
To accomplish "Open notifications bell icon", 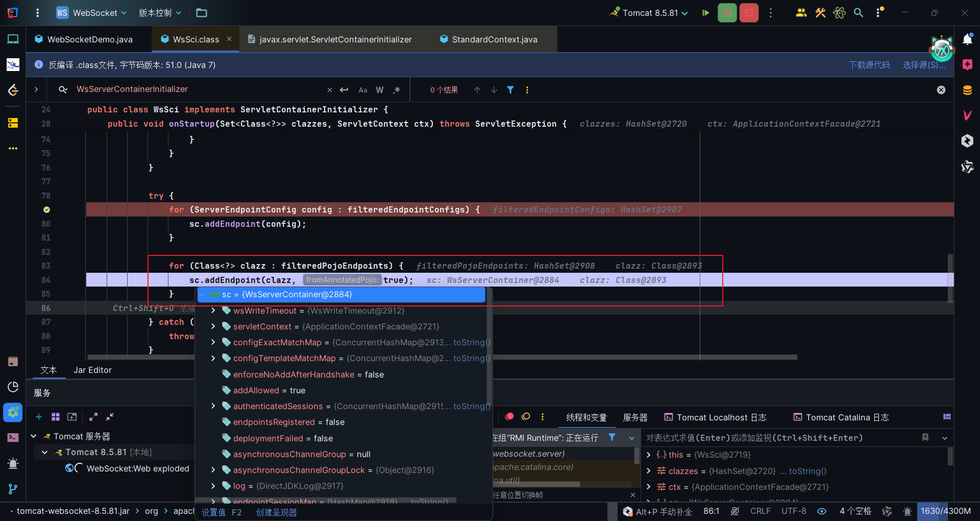I will pyautogui.click(x=967, y=39).
